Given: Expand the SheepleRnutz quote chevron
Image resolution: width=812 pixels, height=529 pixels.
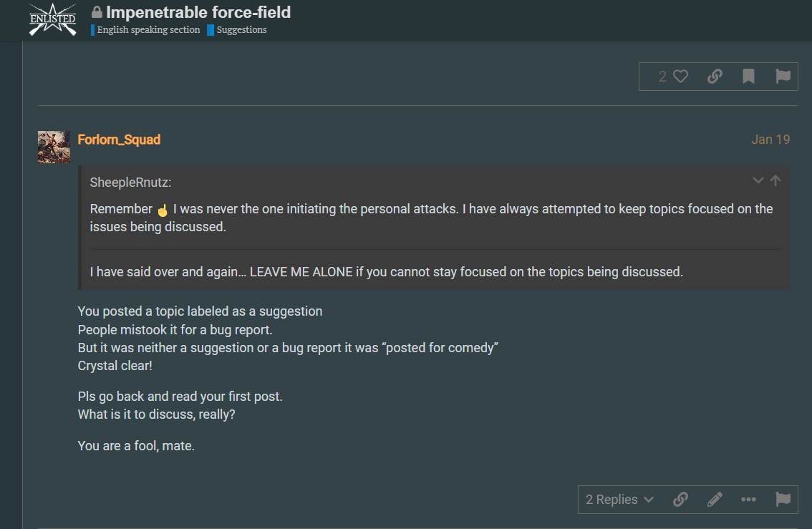Looking at the screenshot, I should pos(758,180).
